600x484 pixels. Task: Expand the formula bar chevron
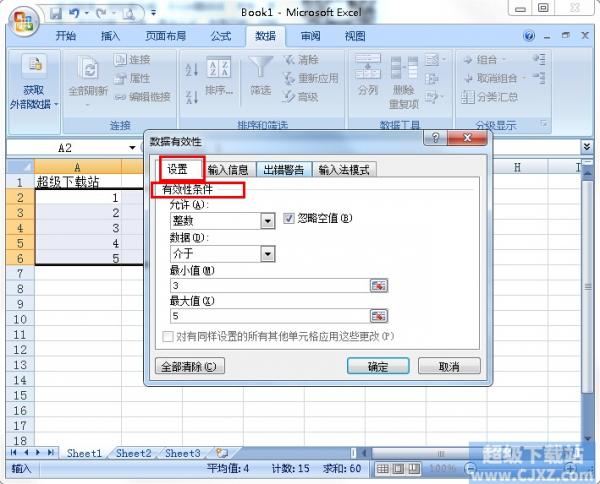(587, 147)
